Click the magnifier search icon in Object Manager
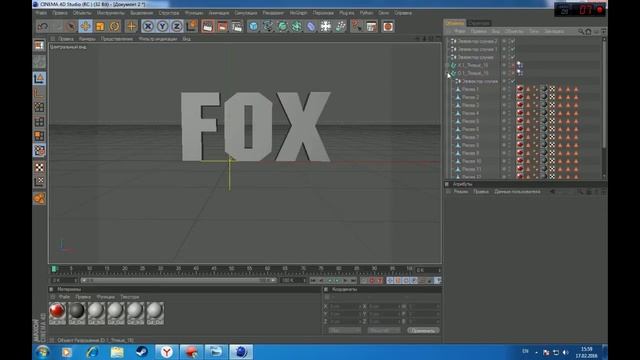The width and height of the screenshot is (640, 360). click(x=581, y=31)
